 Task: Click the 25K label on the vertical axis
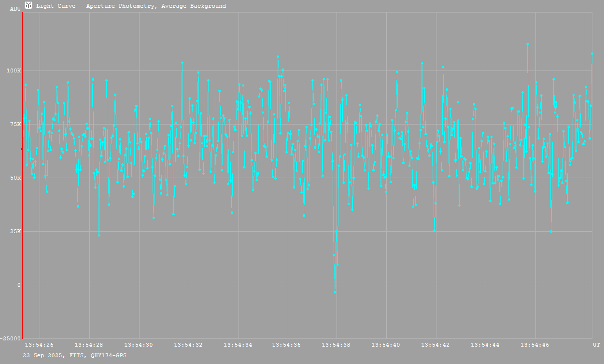click(x=15, y=232)
